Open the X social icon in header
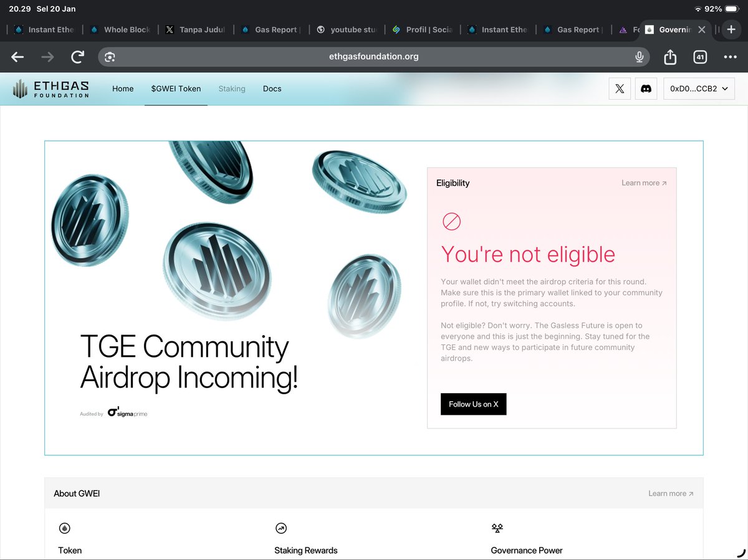The image size is (748, 560). 620,88
